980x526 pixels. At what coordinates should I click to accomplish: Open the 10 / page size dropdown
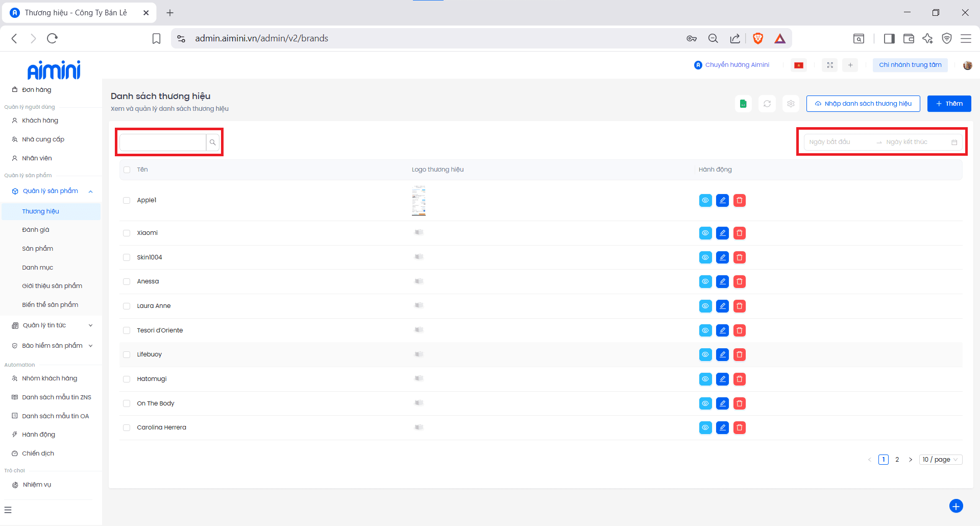(940, 460)
